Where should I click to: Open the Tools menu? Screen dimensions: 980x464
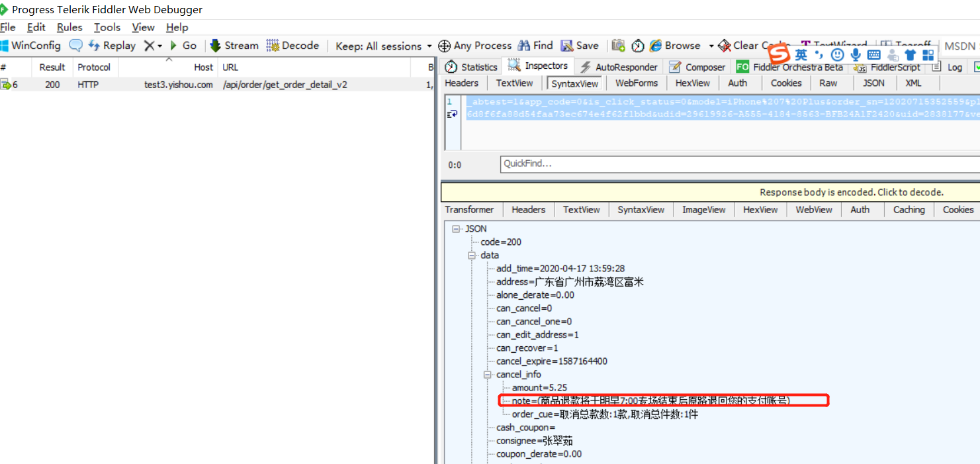pyautogui.click(x=107, y=27)
